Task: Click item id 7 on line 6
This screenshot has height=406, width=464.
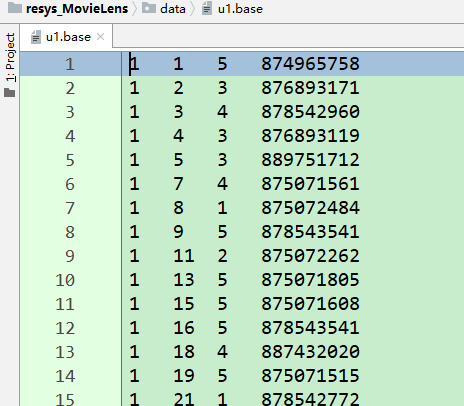Action: tap(178, 184)
